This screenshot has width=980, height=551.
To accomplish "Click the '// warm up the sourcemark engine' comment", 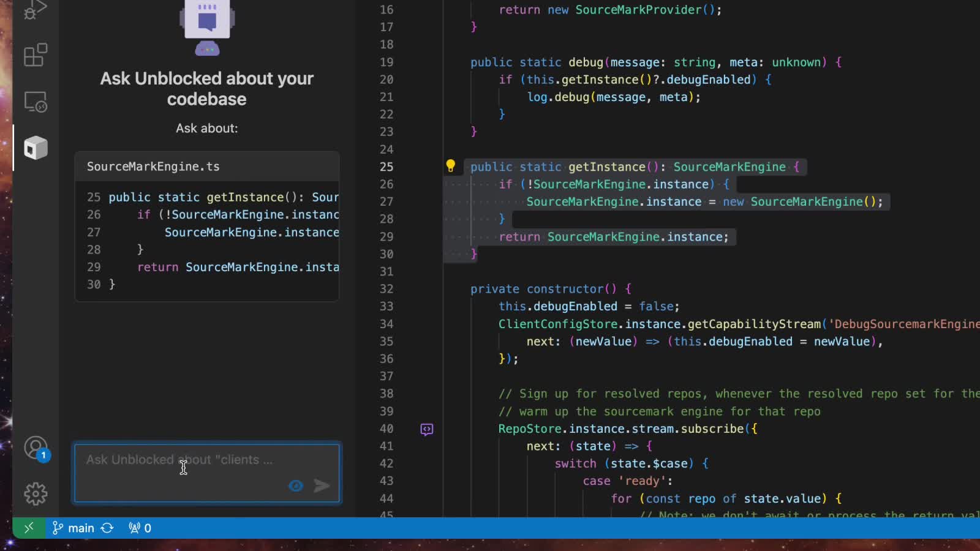I will [660, 411].
